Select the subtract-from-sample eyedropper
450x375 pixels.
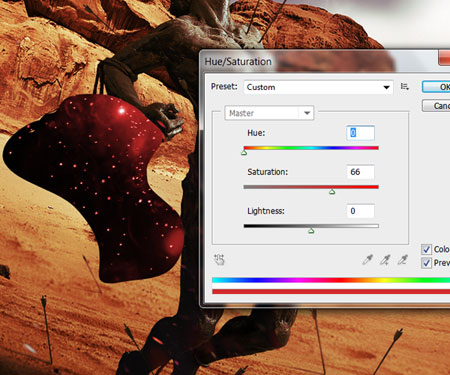[403, 260]
